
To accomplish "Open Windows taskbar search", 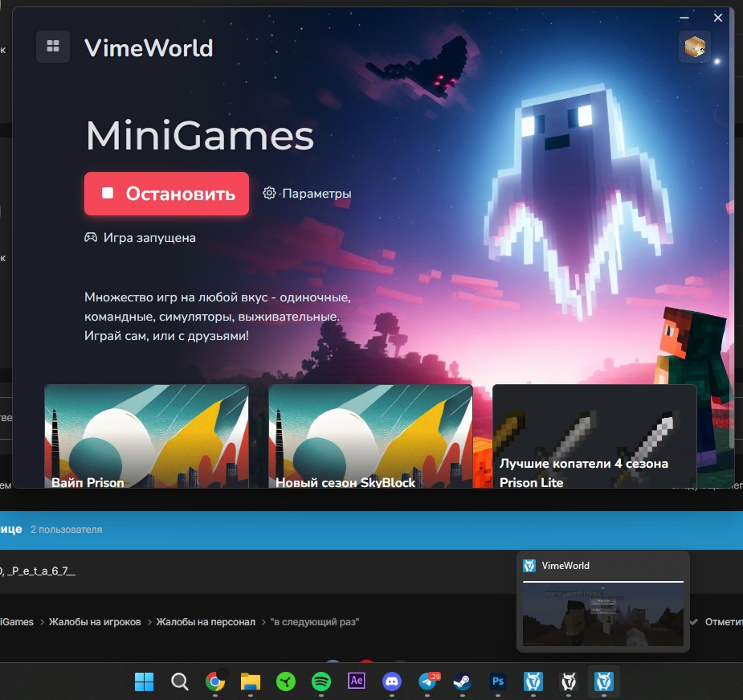I will 180,682.
